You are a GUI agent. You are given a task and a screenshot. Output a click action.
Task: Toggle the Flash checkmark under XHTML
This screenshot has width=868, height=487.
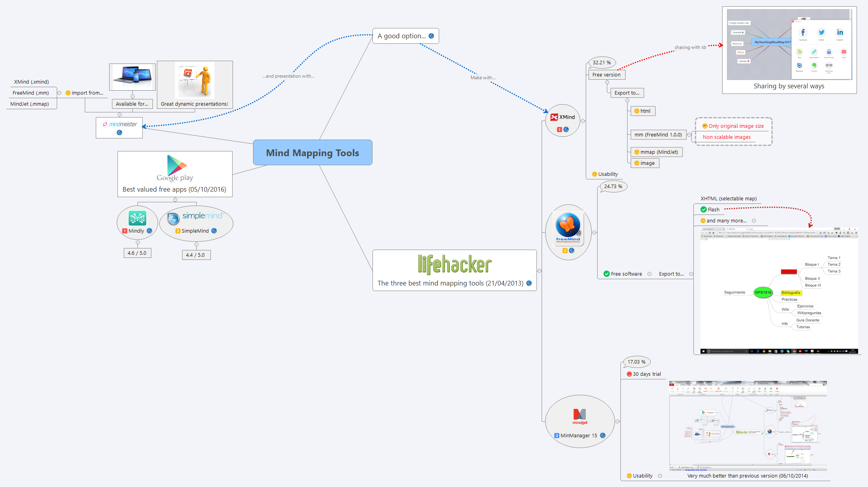click(x=704, y=209)
